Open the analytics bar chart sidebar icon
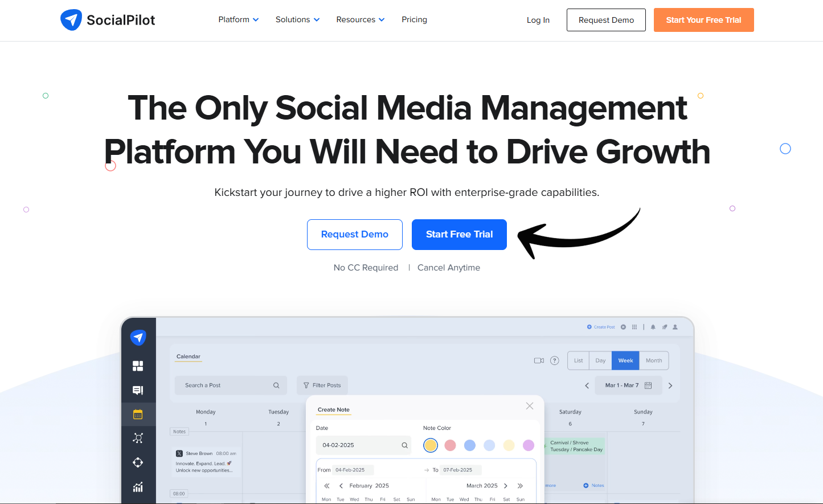 pyautogui.click(x=138, y=487)
